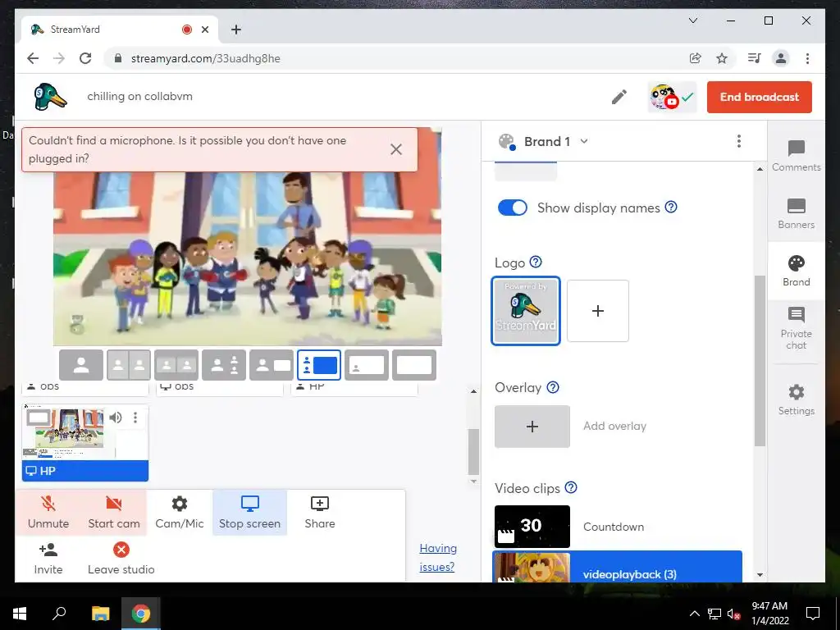Viewport: 840px width, 630px height.
Task: Bookmark this page with the star
Action: [722, 58]
